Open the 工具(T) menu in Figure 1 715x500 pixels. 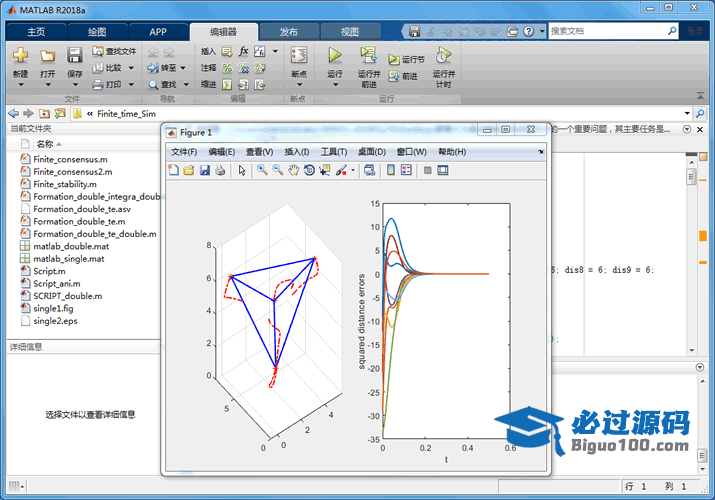[334, 152]
